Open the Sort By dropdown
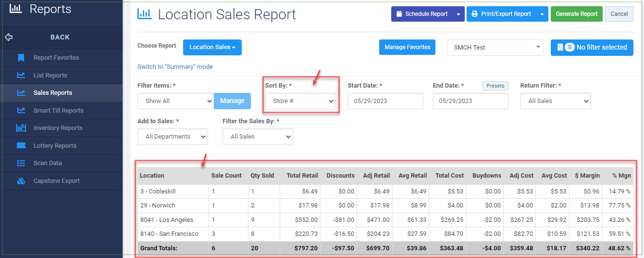 [x=300, y=101]
